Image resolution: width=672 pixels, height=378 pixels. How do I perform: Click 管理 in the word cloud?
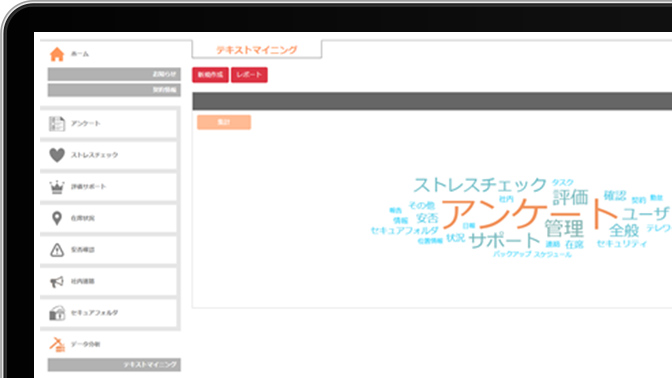point(564,228)
